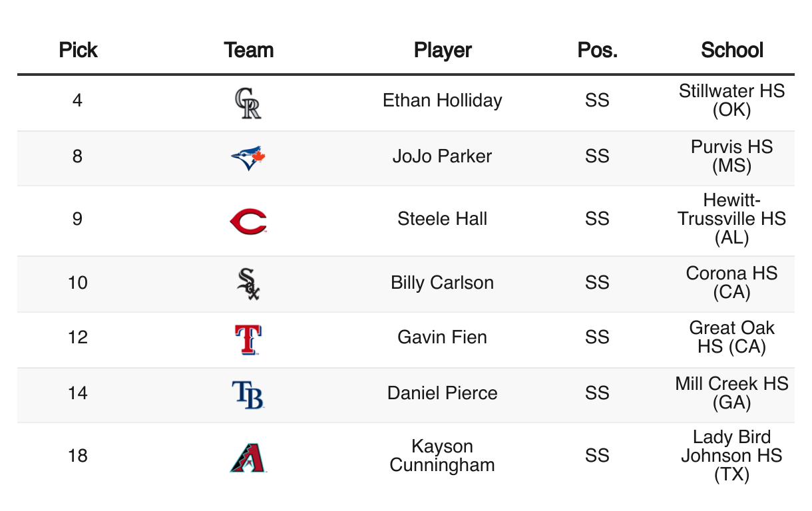The image size is (812, 511).
Task: Click the Toronto Blue Jays logo
Action: tap(248, 158)
